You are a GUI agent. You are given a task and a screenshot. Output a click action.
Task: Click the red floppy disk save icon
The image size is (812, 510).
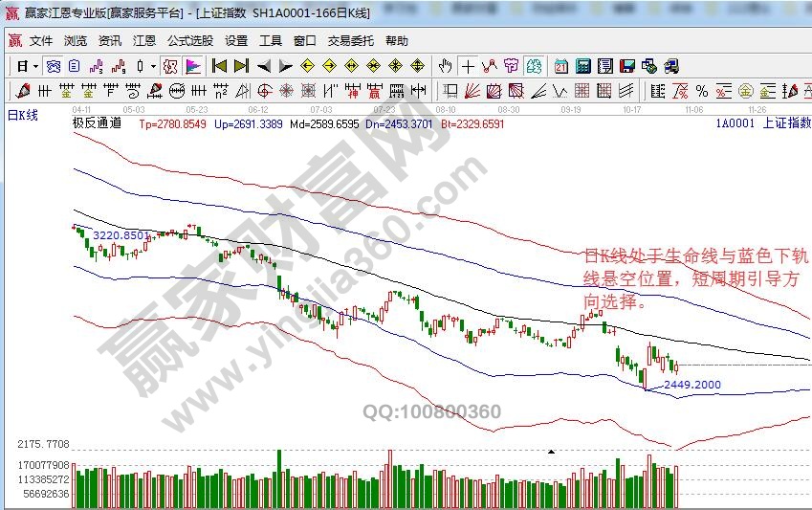(626, 66)
